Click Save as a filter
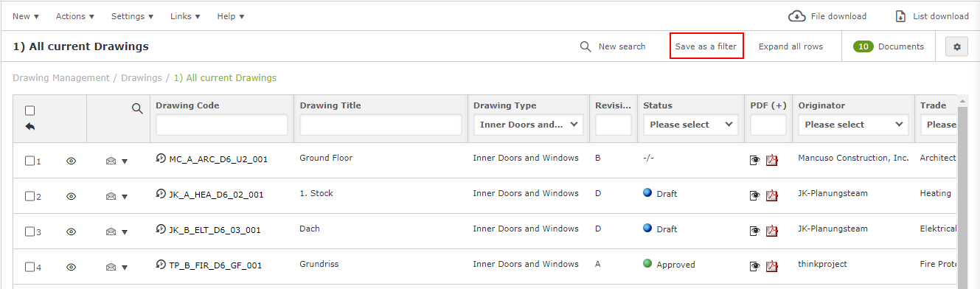This screenshot has height=289, width=980. pos(706,46)
